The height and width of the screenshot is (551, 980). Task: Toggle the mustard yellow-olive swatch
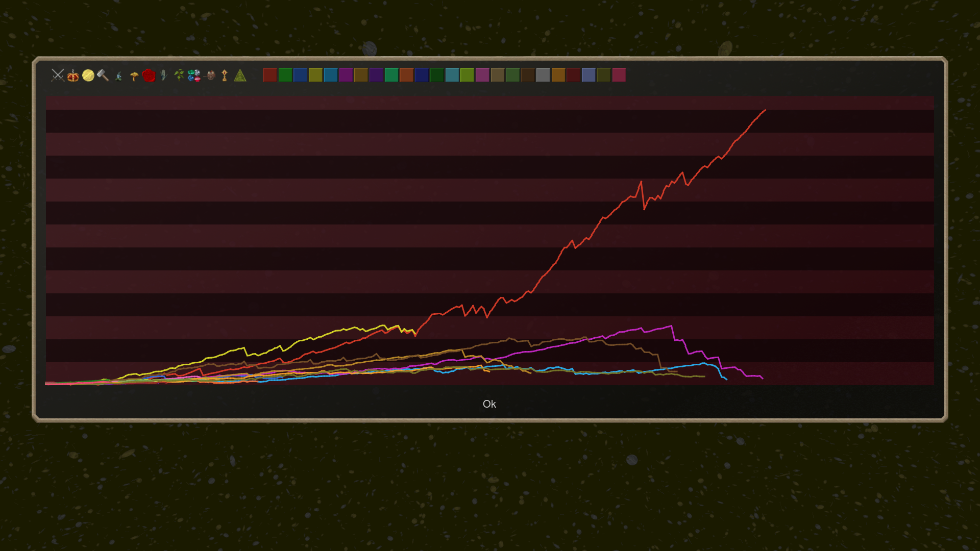coord(315,75)
